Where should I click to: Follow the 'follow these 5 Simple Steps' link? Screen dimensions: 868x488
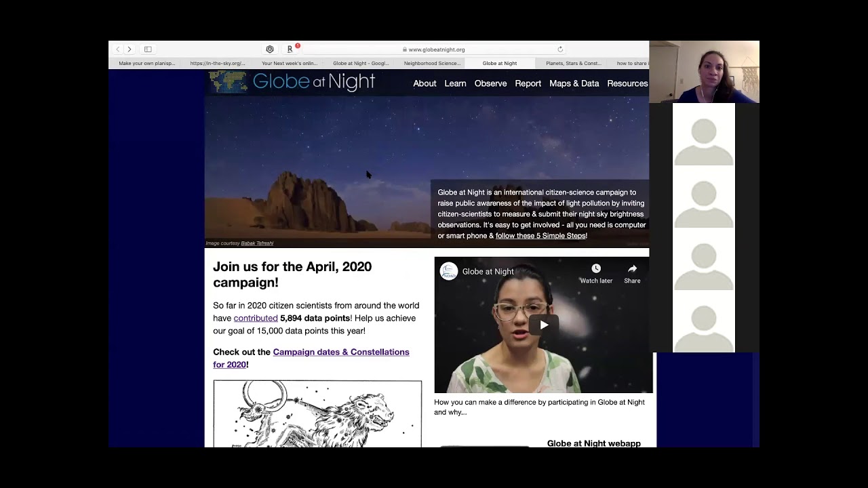tap(540, 236)
